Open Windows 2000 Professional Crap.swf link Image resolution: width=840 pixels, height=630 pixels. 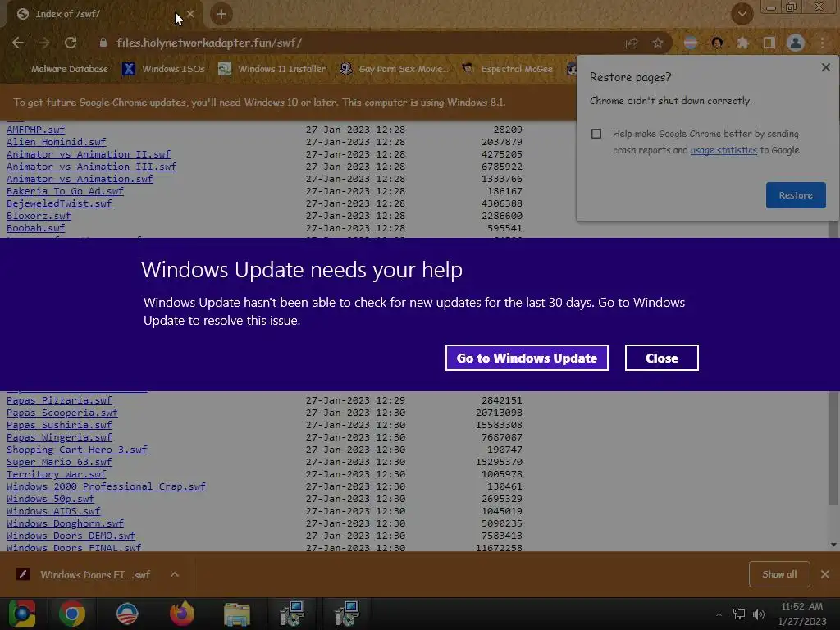(x=106, y=487)
